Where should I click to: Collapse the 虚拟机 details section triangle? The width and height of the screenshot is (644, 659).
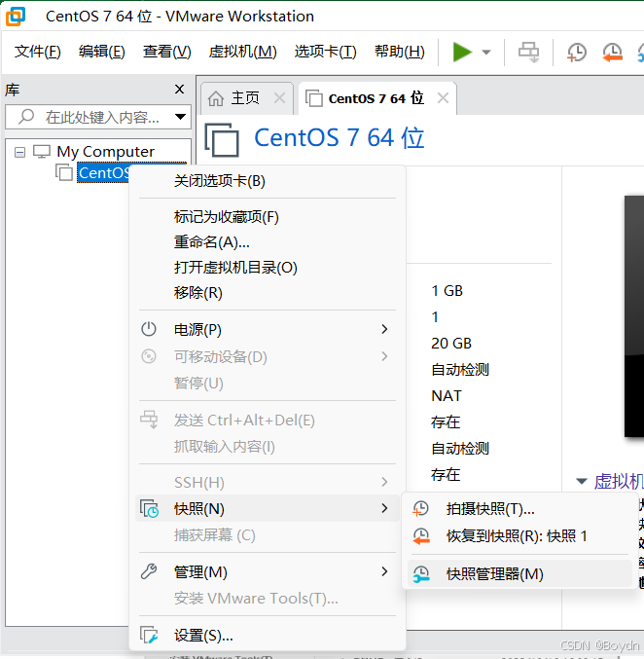coord(582,481)
